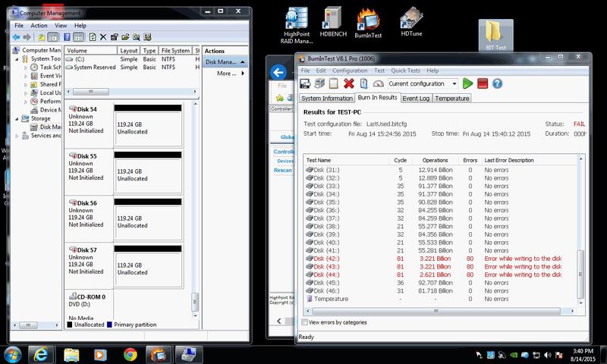Viewport: 607px width, 364px height.
Task: Click the open folder icon in Computer Management toolbar
Action: [x=125, y=37]
